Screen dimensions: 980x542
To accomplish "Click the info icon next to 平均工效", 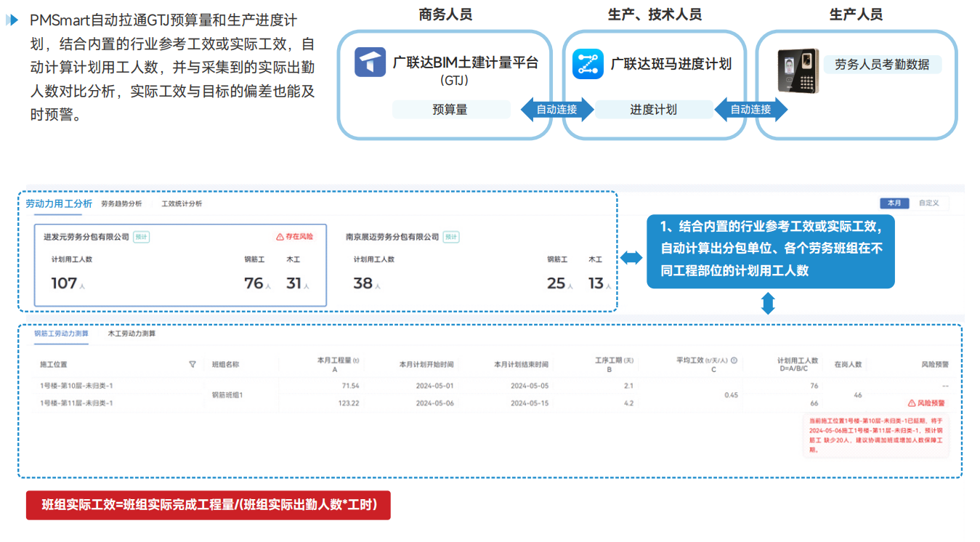I will 734,360.
